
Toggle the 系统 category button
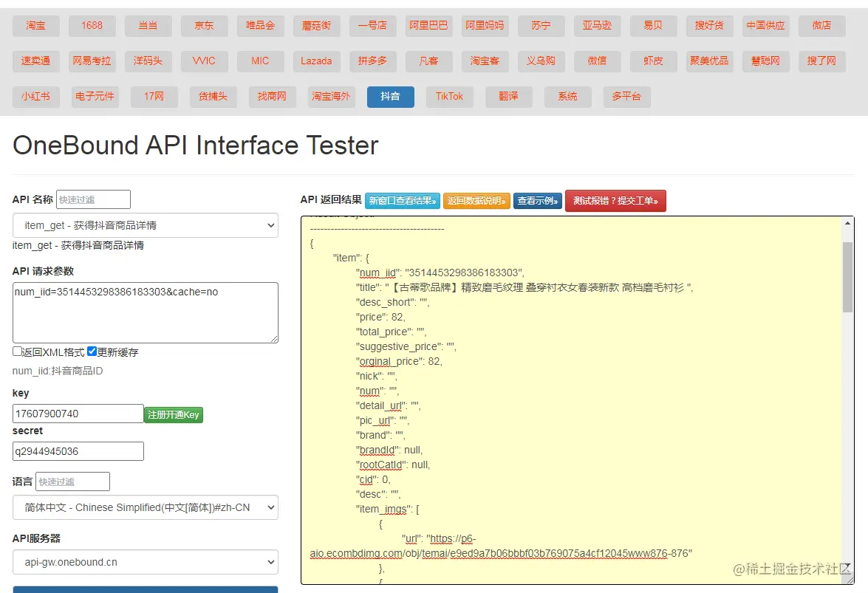[567, 96]
